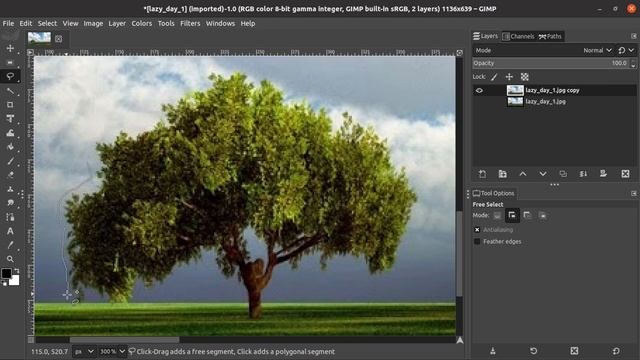Hide the lazy_day_1.jpg copy layer
640x360 pixels.
479,90
